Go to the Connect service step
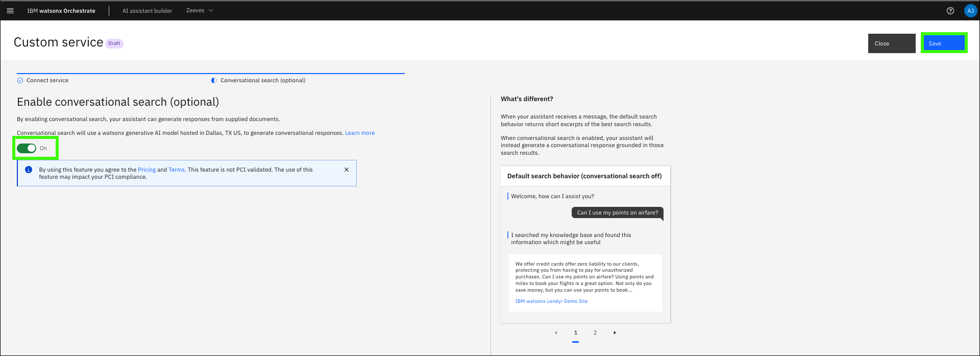Image resolution: width=980 pixels, height=356 pixels. click(x=47, y=80)
